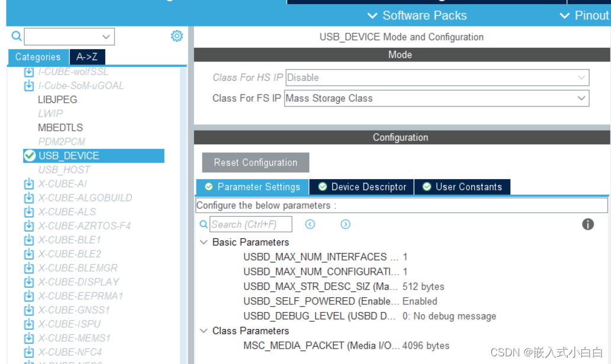This screenshot has width=611, height=364.
Task: Click the Reset Configuration button
Action: click(x=255, y=162)
